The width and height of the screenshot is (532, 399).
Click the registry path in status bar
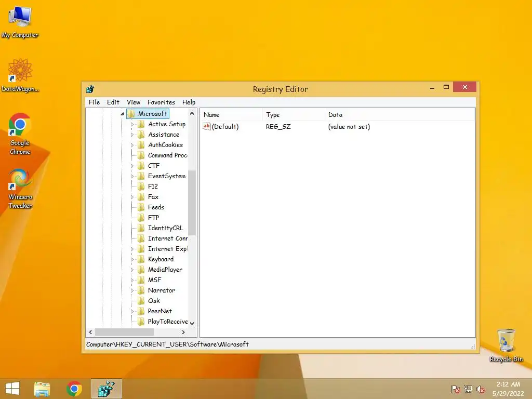167,344
